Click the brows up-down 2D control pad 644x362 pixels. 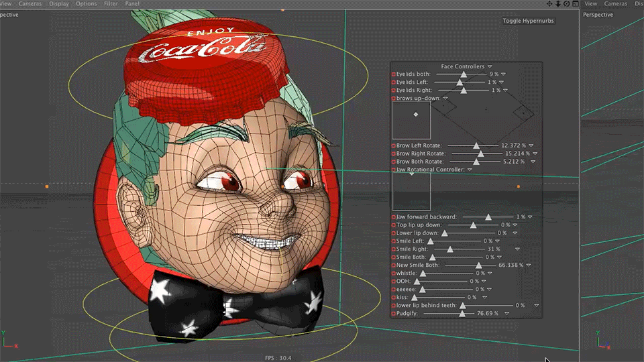tap(411, 120)
